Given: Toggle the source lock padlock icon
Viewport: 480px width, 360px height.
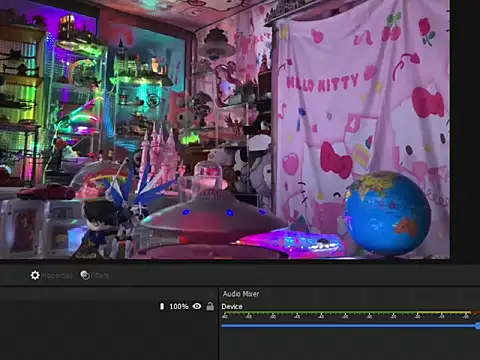Looking at the screenshot, I should 210,306.
